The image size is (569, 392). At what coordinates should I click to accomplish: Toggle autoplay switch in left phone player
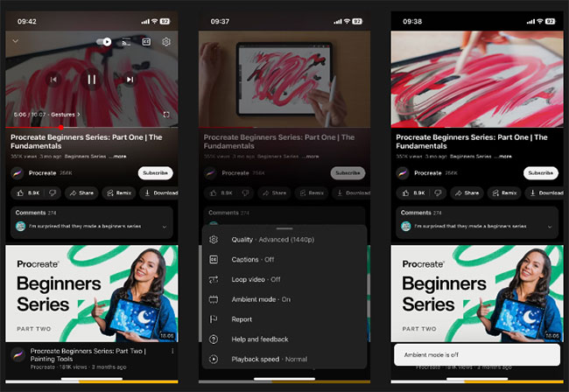coord(104,42)
